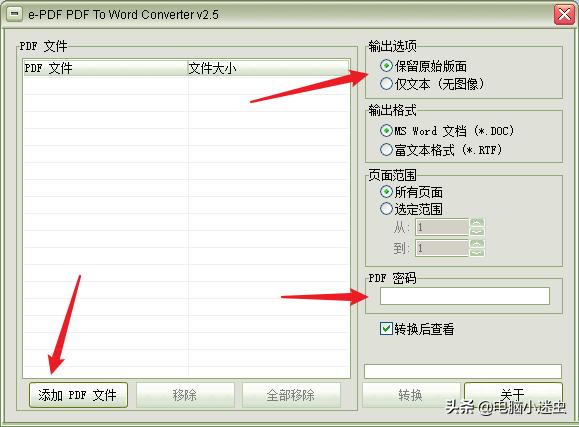This screenshot has width=579, height=427.
Task: Sort by 文件大小 column header
Action: pyautogui.click(x=268, y=68)
